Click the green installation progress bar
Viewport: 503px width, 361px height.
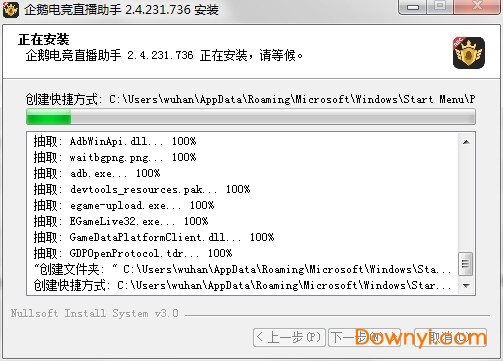pyautogui.click(x=251, y=117)
